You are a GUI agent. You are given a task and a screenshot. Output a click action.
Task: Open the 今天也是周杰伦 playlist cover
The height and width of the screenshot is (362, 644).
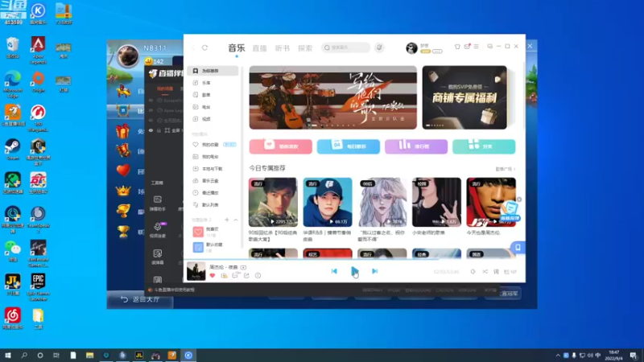[x=491, y=202]
